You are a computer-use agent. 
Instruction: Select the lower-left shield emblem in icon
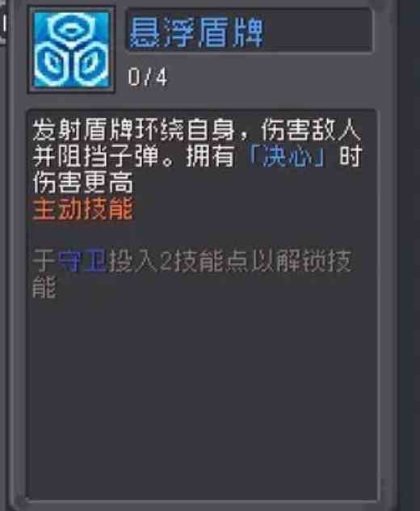tap(52, 64)
